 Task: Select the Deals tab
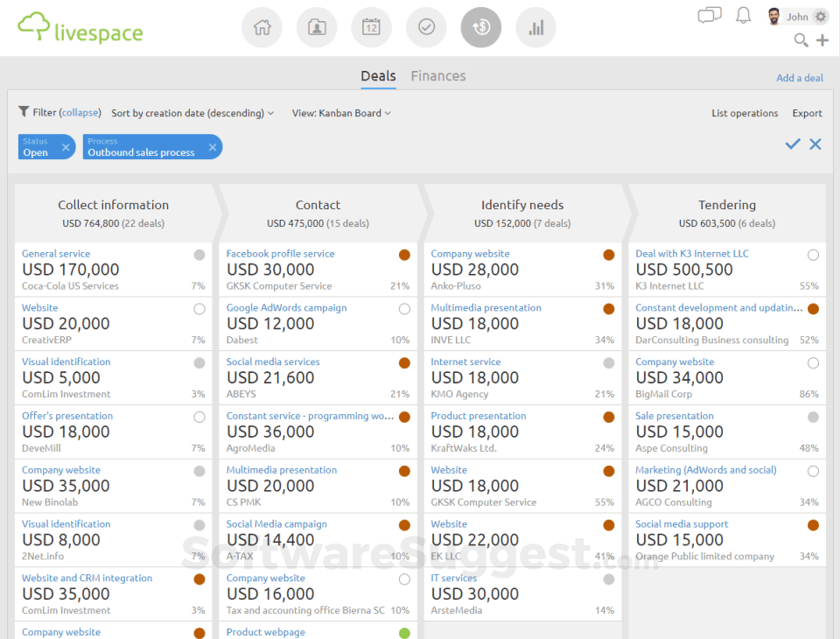[x=378, y=76]
